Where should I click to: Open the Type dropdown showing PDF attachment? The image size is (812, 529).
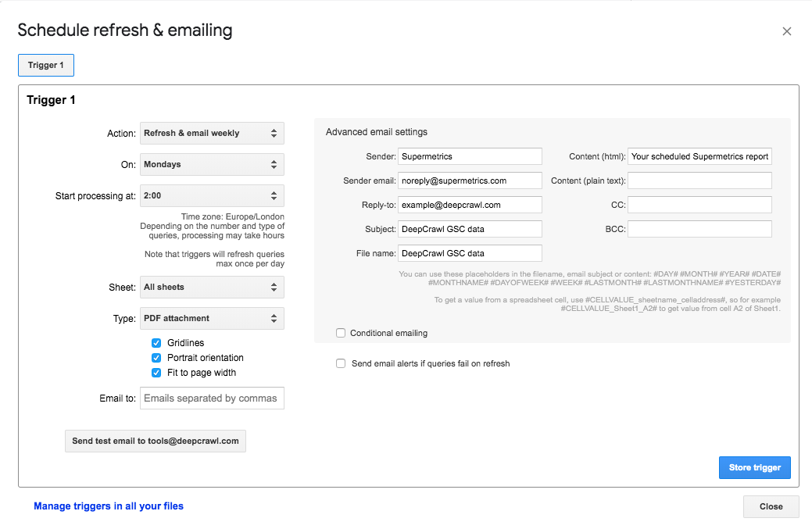pyautogui.click(x=212, y=319)
